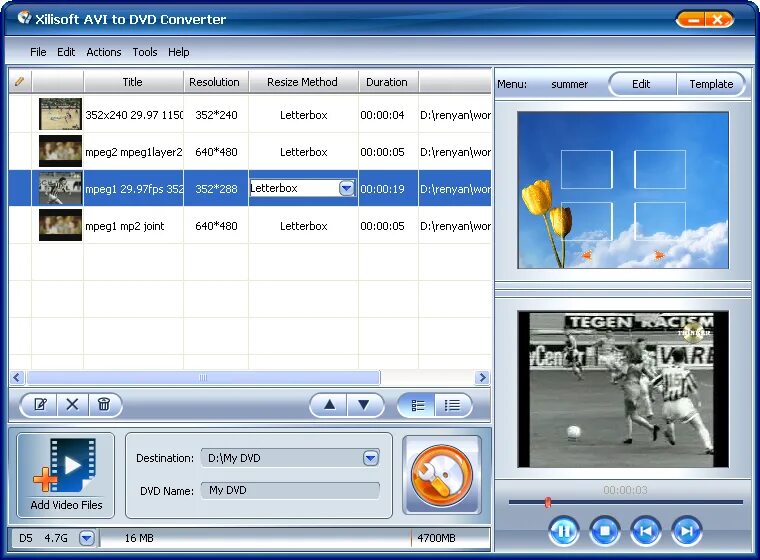The width and height of the screenshot is (760, 560).
Task: Click the horizontal scrollbar thumb
Action: pos(203,377)
